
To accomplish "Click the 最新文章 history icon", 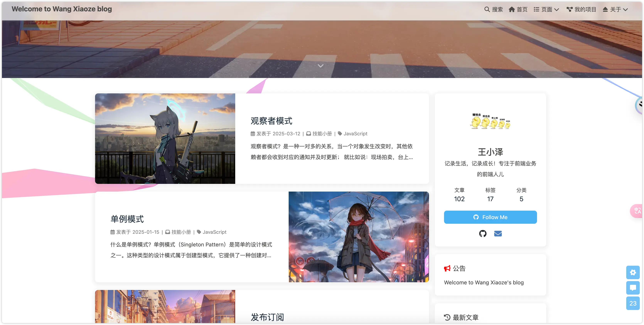I will point(447,317).
